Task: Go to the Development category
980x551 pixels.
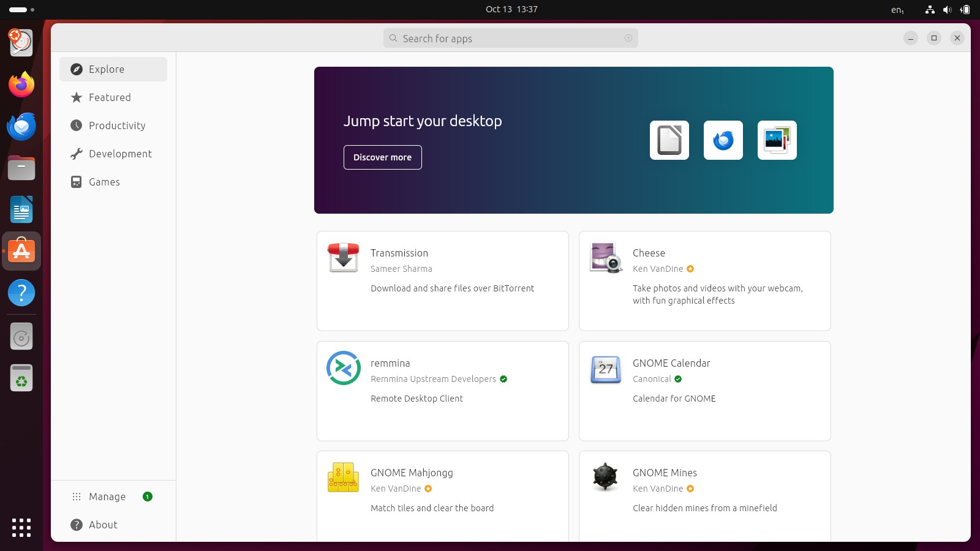Action: click(113, 154)
